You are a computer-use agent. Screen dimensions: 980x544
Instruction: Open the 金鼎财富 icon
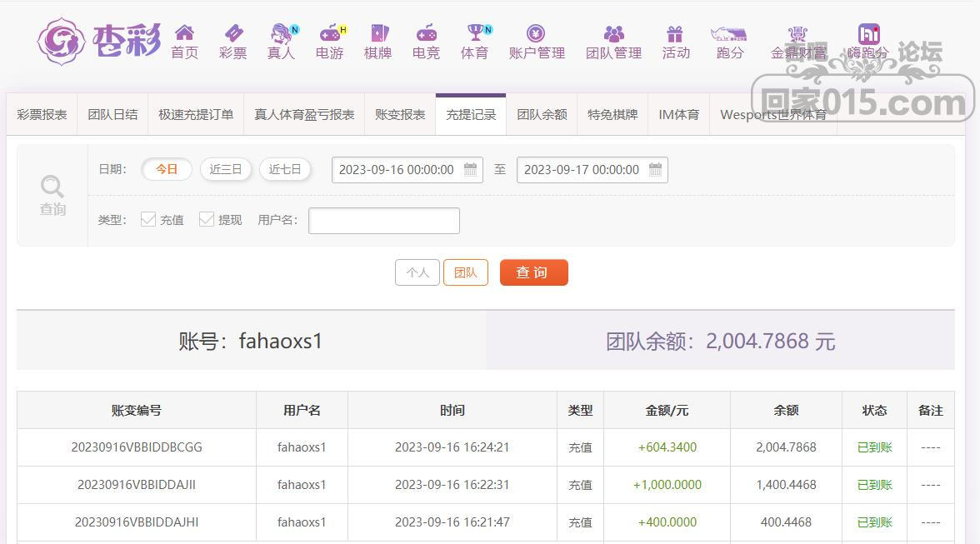pos(797,32)
